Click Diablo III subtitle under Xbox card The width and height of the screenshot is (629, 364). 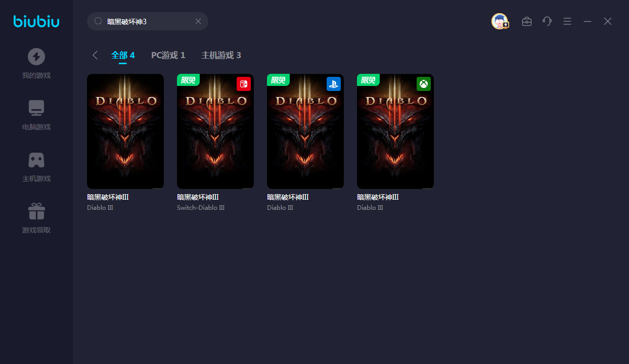coord(370,208)
